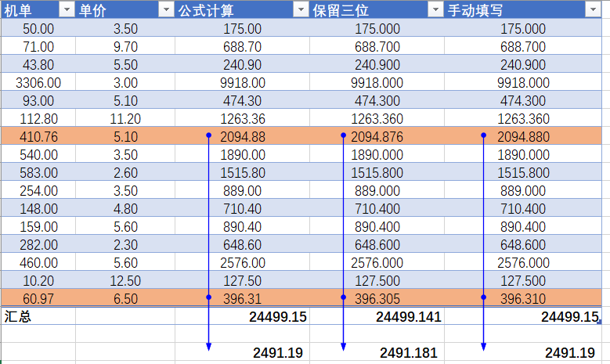Open the 保留三位 column filter dropdown

435,9
